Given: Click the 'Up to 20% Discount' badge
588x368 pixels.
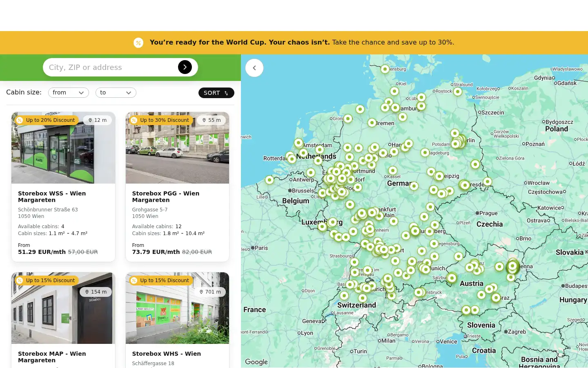Looking at the screenshot, I should click(x=47, y=120).
